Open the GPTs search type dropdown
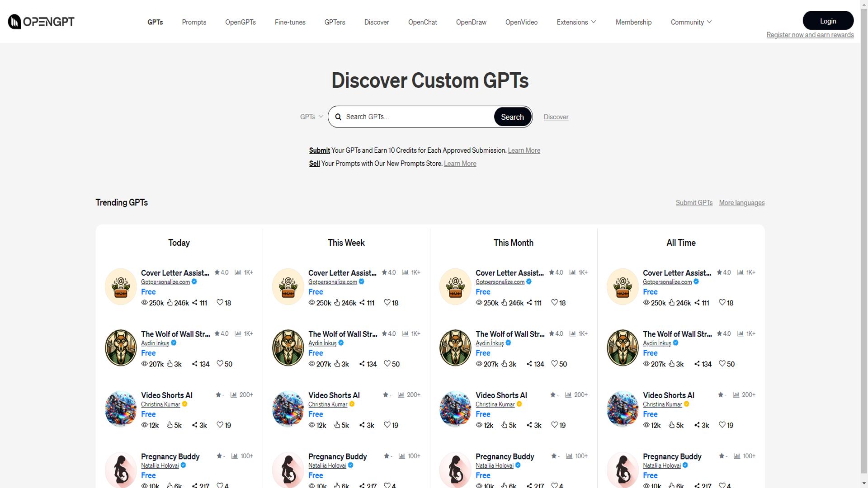 pos(311,117)
